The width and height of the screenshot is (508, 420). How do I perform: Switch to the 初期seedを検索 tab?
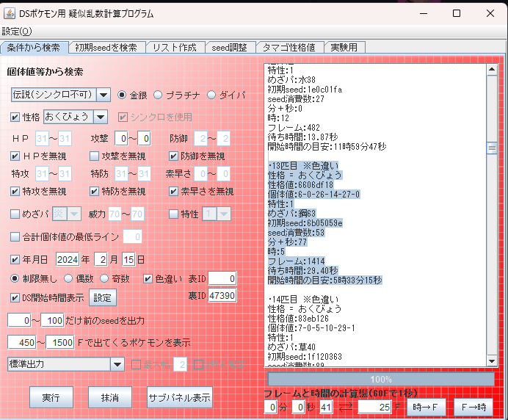pos(106,48)
